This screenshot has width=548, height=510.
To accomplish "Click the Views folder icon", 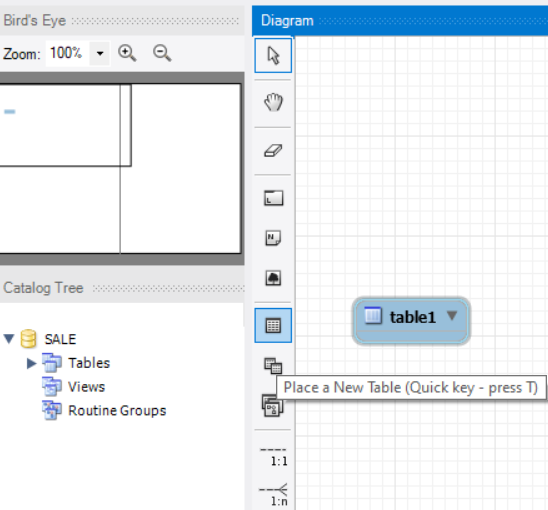I will tap(52, 387).
